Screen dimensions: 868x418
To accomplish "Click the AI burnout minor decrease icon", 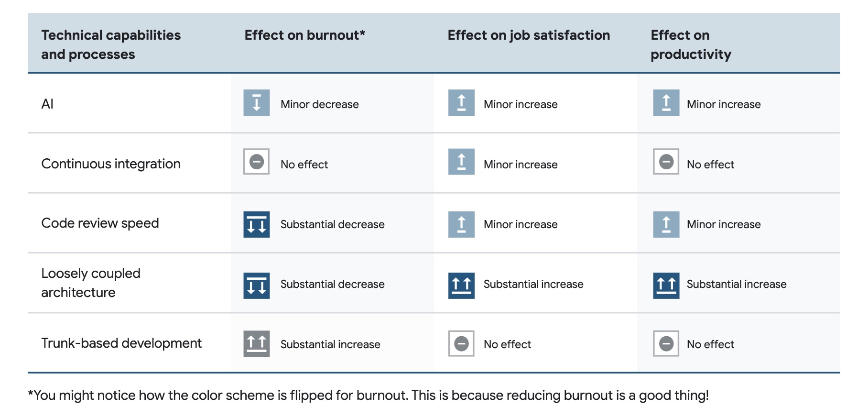I will [x=257, y=103].
